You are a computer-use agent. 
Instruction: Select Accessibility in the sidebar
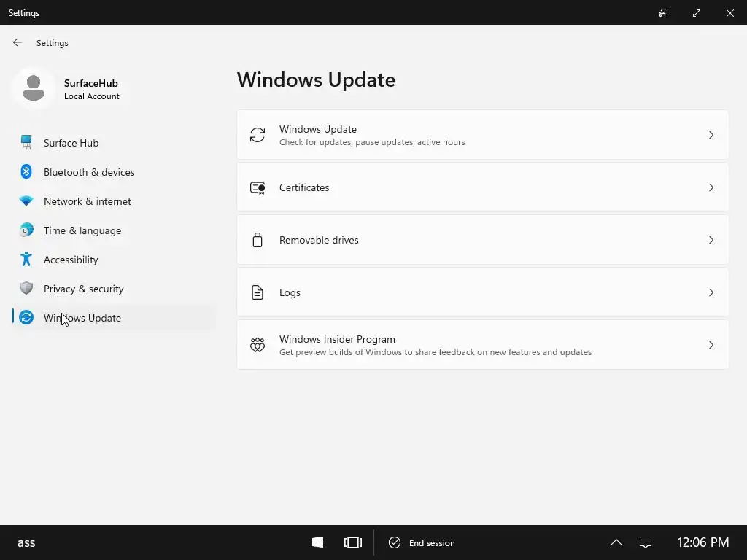[x=113, y=260]
